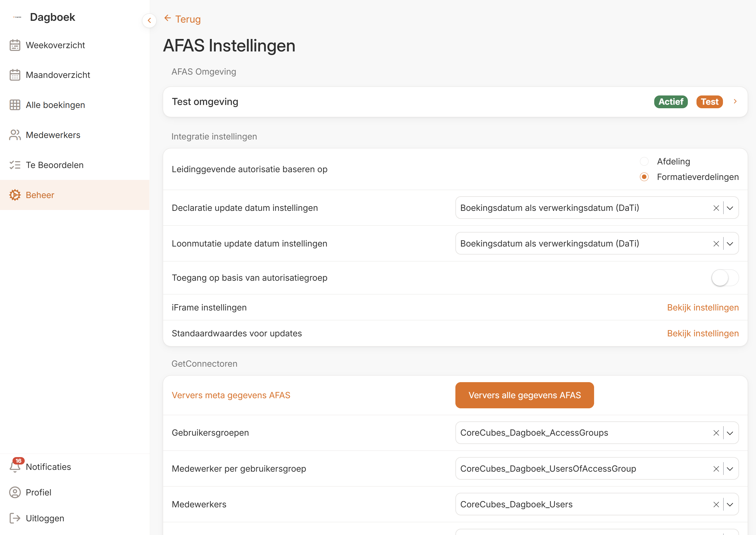Open the Medewerkers sidebar page
The image size is (756, 535).
pos(74,135)
